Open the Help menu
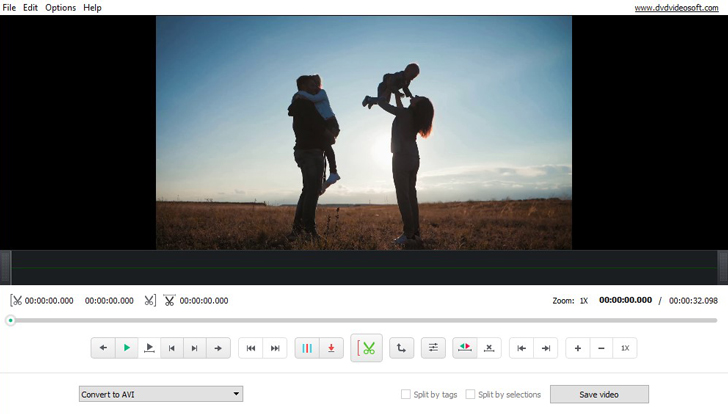 point(92,7)
